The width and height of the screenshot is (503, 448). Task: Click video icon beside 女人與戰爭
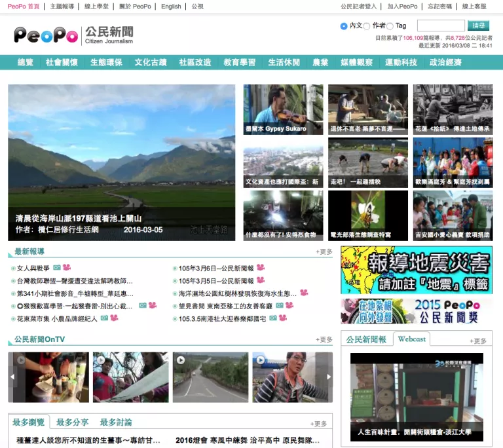pos(67,267)
